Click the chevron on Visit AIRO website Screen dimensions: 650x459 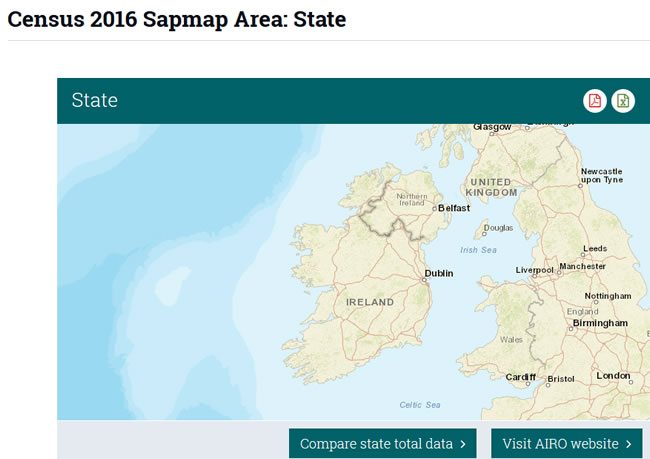629,444
